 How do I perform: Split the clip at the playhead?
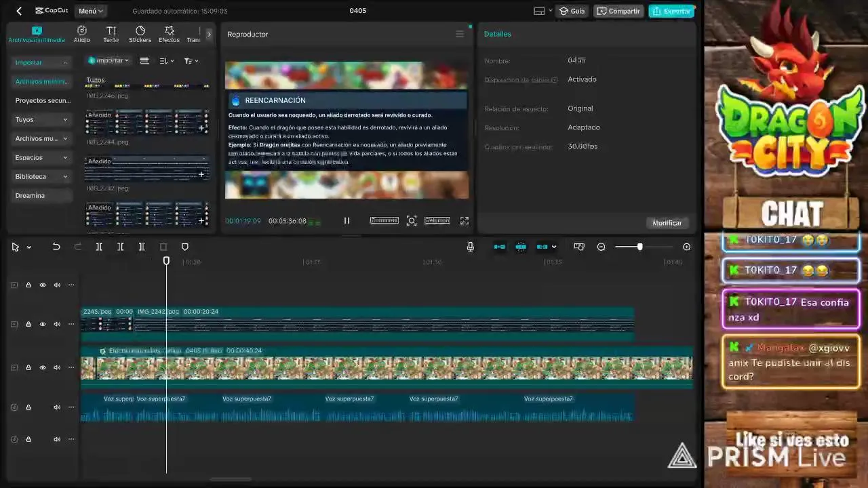tap(99, 247)
